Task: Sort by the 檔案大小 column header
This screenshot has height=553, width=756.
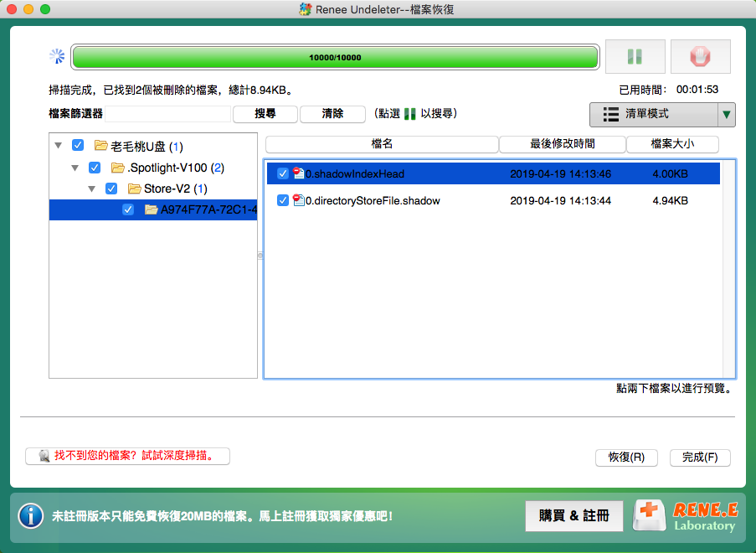Action: point(672,144)
